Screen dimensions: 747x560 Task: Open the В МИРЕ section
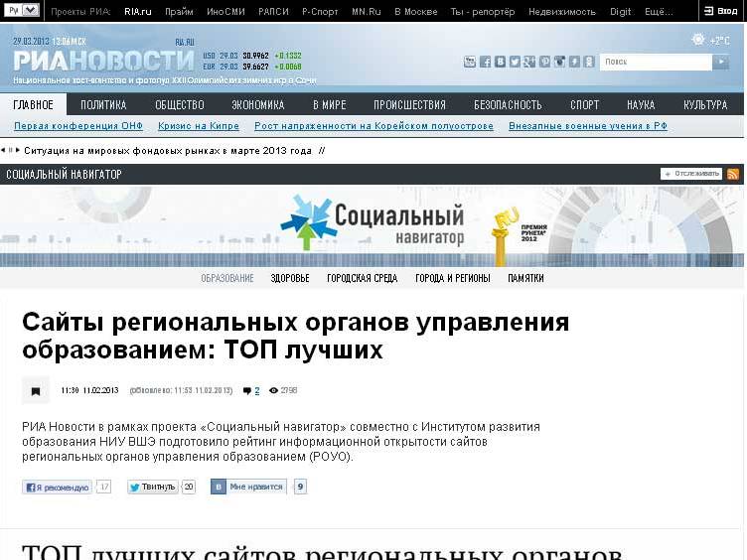tap(329, 105)
